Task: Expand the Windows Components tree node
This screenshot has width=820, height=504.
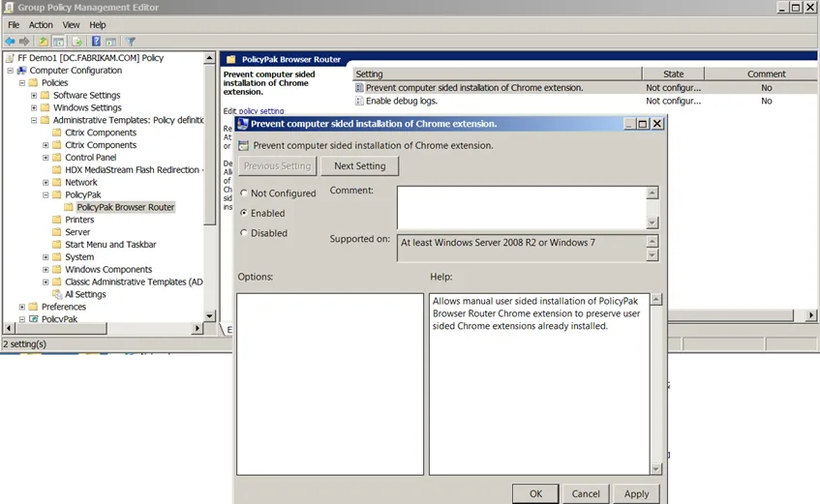Action: click(x=46, y=270)
